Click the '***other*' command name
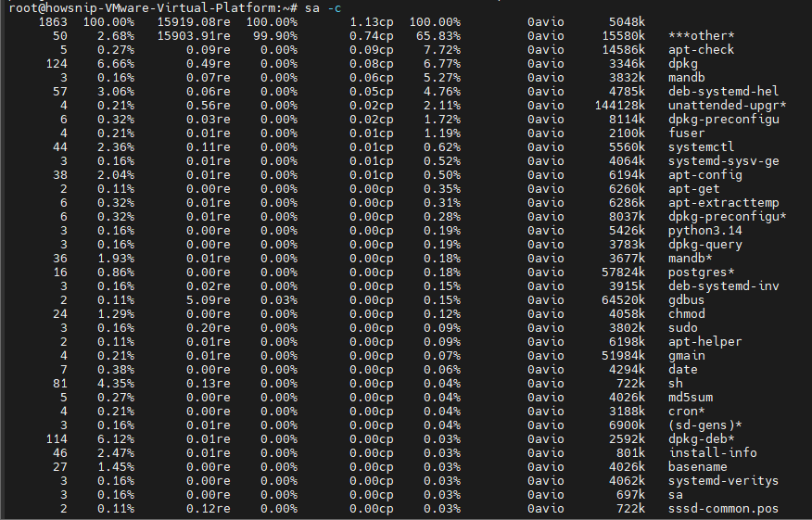Image resolution: width=812 pixels, height=520 pixels. click(701, 36)
